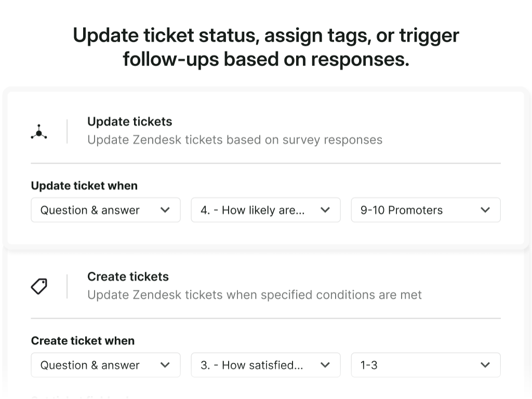Open the '3. - How satisfied...' question dropdown
Viewport: 532px width, 399px height.
[x=265, y=365]
